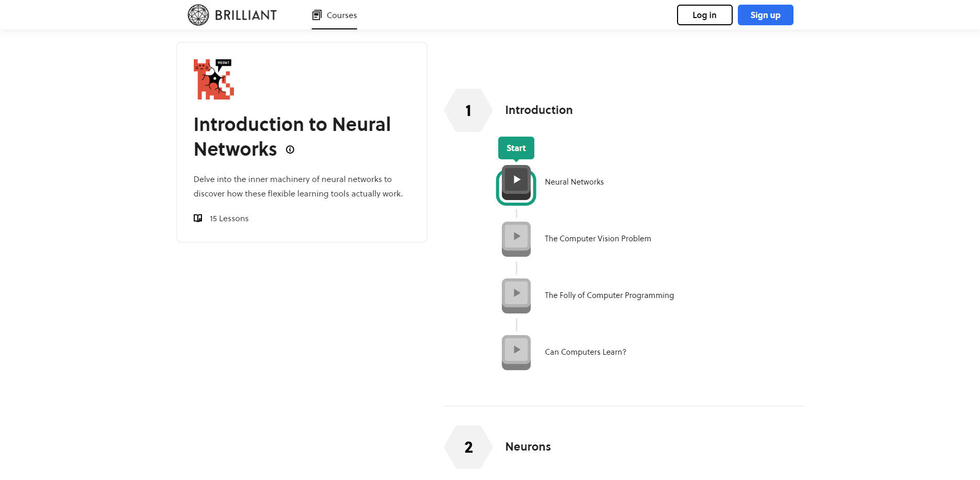Click the book icon next to 15 Lessons
980x480 pixels.
[x=198, y=218]
